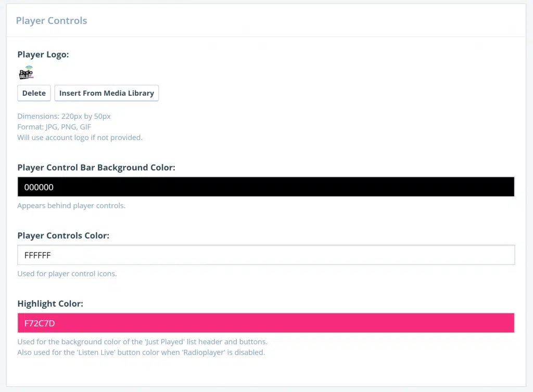Click the black 000000 background color field

[x=265, y=187]
